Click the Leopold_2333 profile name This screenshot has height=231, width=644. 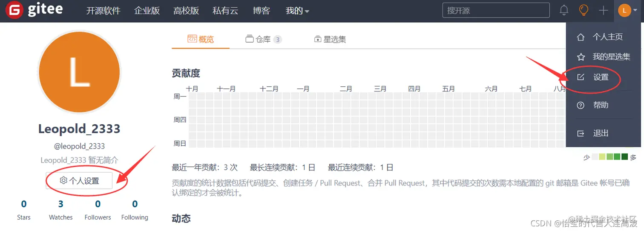79,128
